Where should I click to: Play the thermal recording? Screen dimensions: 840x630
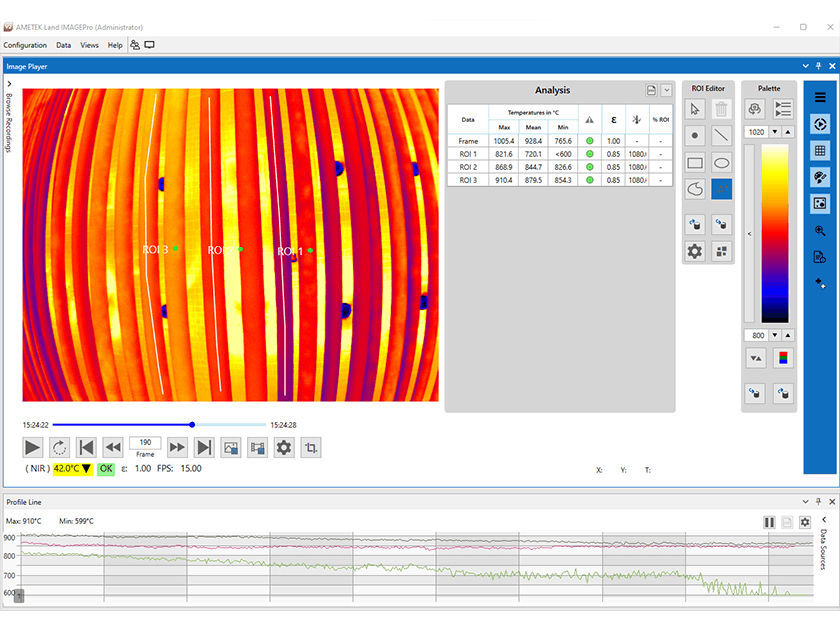(x=32, y=447)
